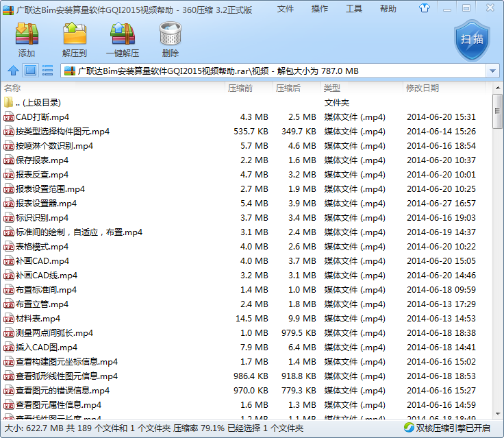
Task: Click the scrollbar up arrow
Action: coord(497,88)
